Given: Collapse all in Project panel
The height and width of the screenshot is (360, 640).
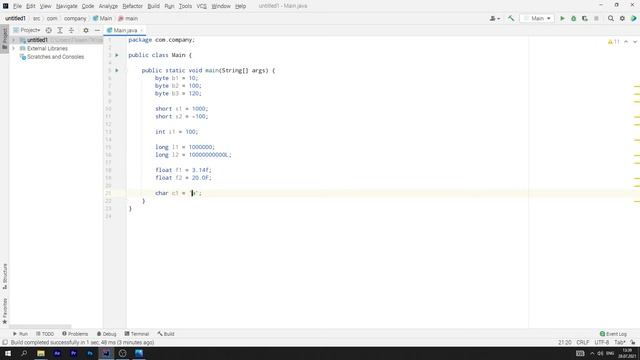Looking at the screenshot, I should (71, 30).
